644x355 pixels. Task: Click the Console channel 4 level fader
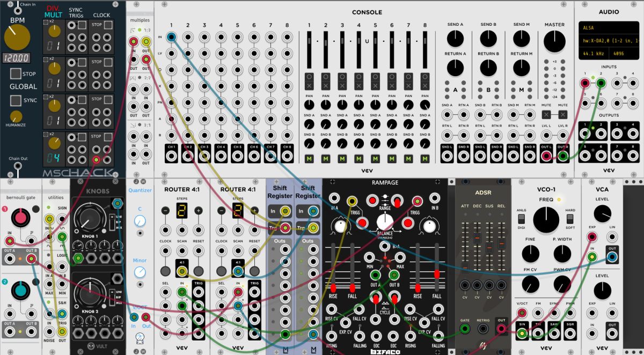coord(358,49)
